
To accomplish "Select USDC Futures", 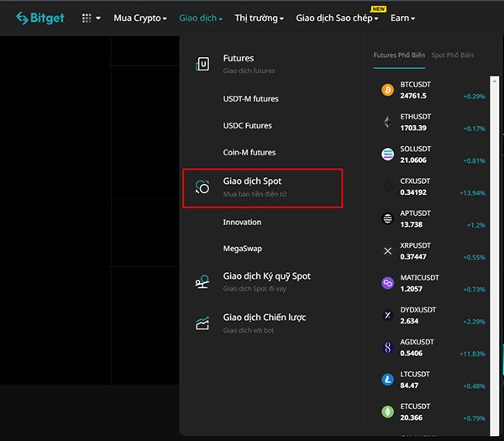I will (248, 126).
